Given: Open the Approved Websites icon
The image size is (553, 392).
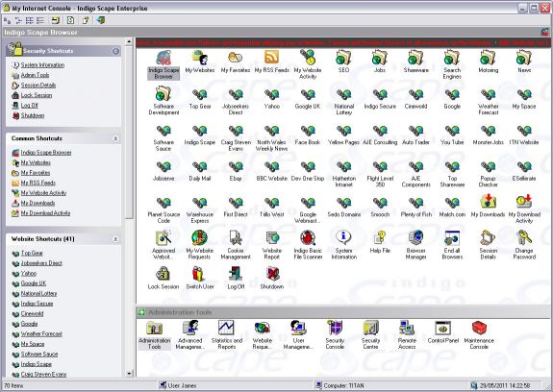Looking at the screenshot, I should coord(163,245).
